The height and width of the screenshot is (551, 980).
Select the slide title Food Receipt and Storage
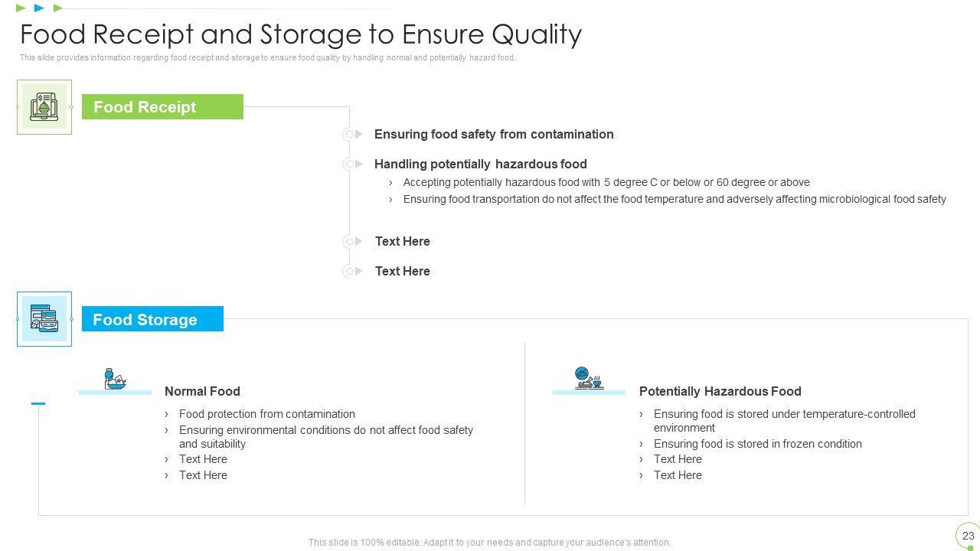tap(301, 34)
